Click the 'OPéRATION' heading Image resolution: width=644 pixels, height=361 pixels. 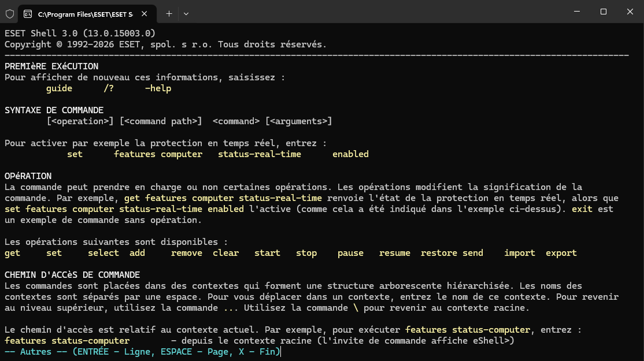pyautogui.click(x=28, y=176)
